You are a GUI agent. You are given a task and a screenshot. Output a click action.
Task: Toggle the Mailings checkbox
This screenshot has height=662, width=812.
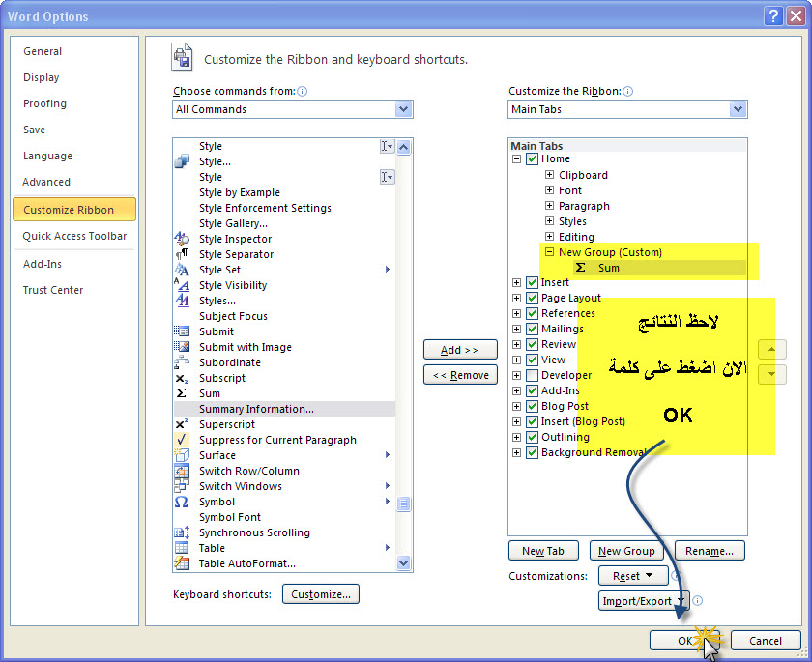[532, 330]
